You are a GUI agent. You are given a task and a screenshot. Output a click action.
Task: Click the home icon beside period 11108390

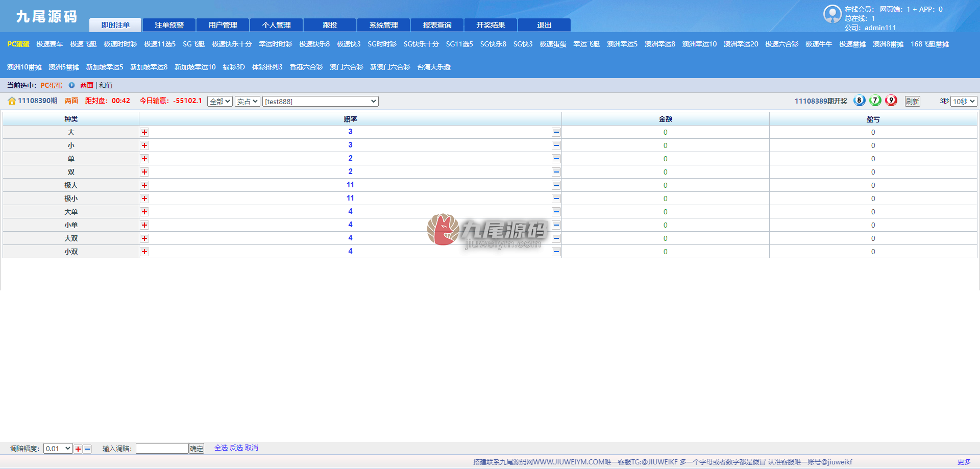tap(12, 101)
